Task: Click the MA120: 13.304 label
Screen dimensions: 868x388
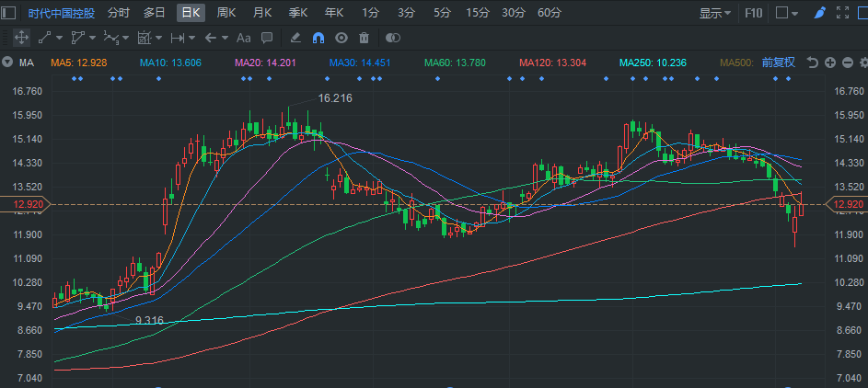Action: 553,63
